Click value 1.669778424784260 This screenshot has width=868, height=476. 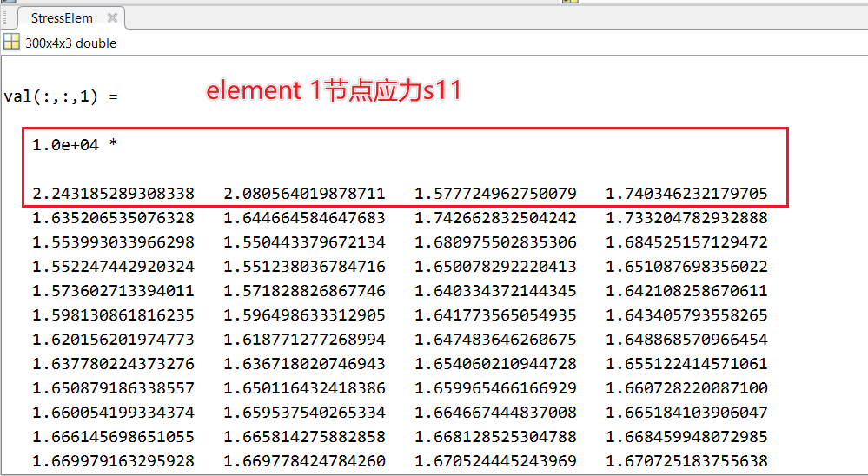click(x=304, y=461)
